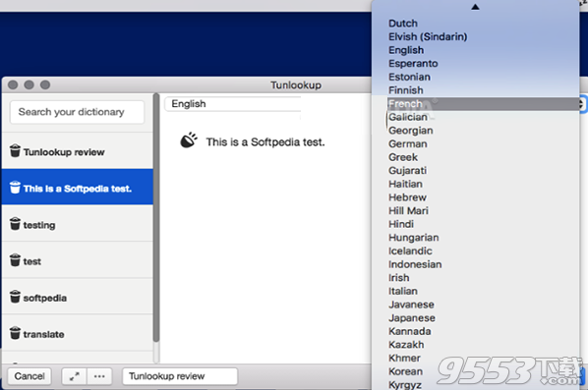Click the Search your dictionary field

point(77,112)
